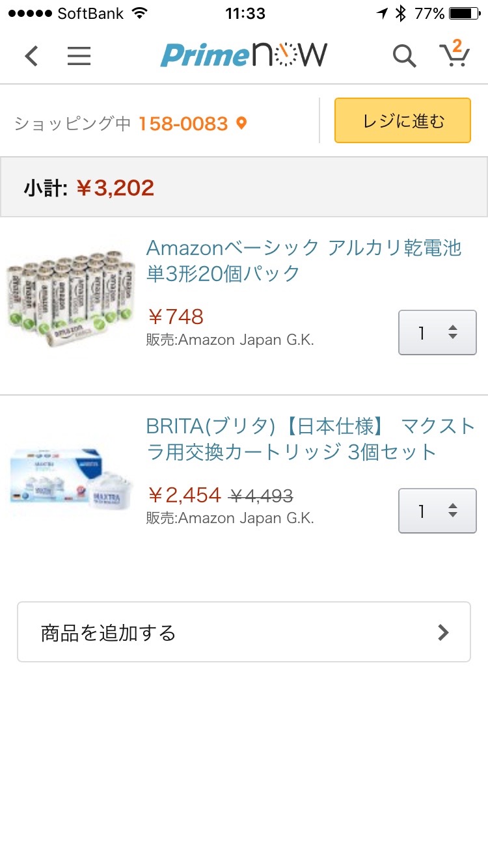Image resolution: width=488 pixels, height=868 pixels.
Task: Change postal code 158-0083
Action: tap(183, 124)
